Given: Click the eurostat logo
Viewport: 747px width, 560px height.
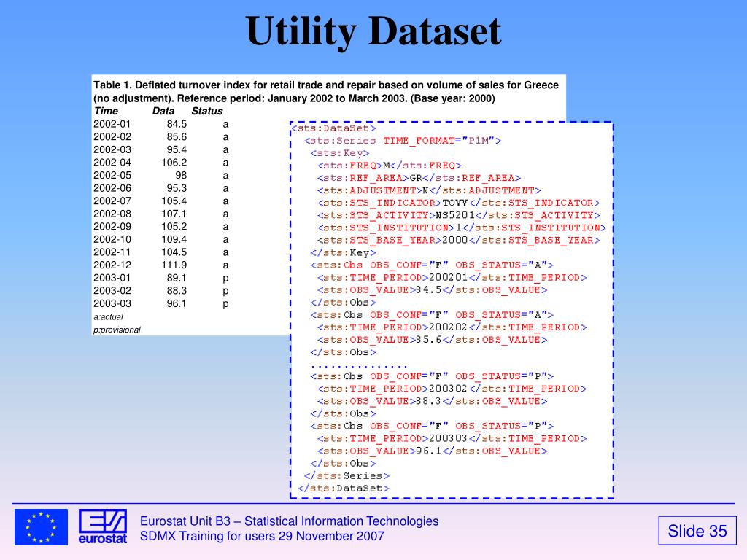Looking at the screenshot, I should tap(103, 526).
